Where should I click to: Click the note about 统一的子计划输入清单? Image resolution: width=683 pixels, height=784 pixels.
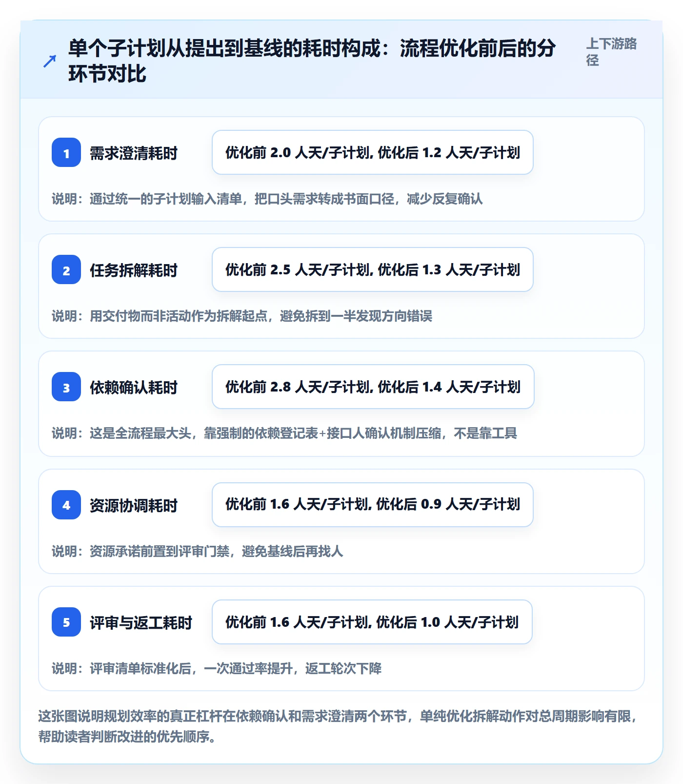point(267,199)
